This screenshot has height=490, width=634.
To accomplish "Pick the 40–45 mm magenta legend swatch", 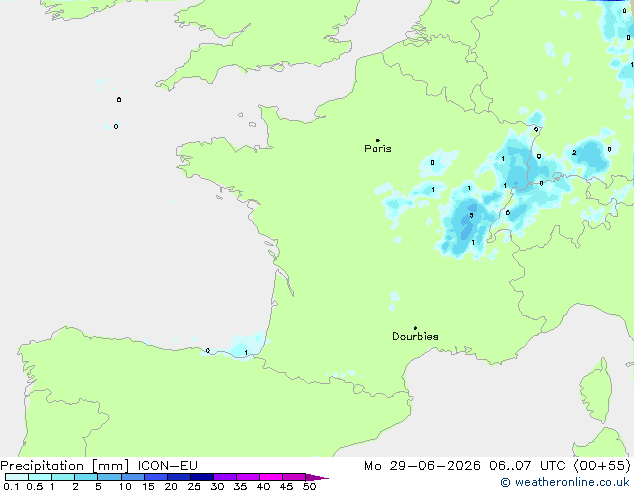I will [x=271, y=477].
